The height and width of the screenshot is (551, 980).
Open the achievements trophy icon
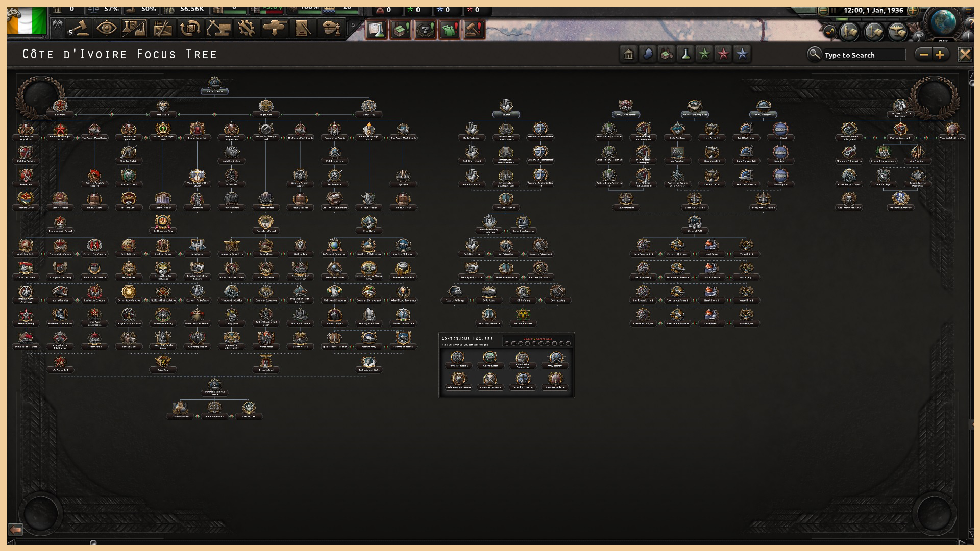[x=919, y=36]
